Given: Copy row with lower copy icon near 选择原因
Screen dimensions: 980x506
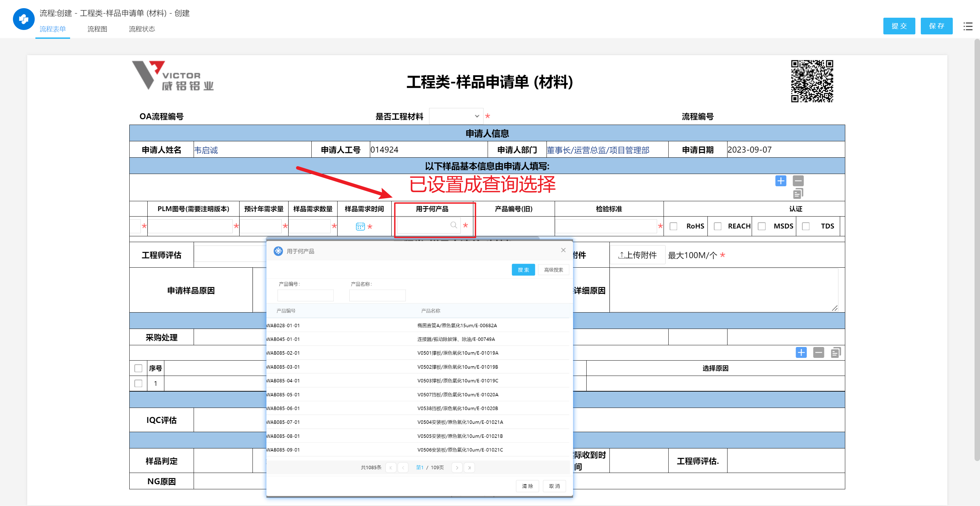Looking at the screenshot, I should pyautogui.click(x=835, y=352).
